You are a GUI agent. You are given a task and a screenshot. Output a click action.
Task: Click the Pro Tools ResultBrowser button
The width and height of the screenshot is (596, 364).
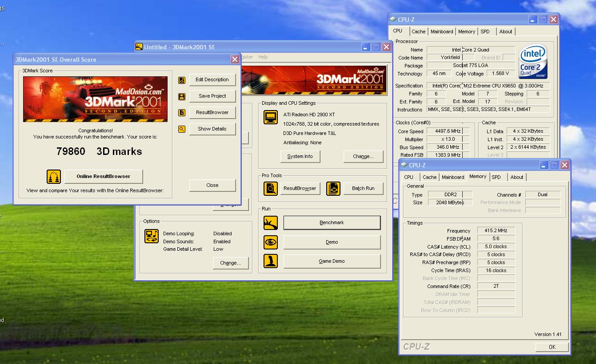tap(300, 188)
